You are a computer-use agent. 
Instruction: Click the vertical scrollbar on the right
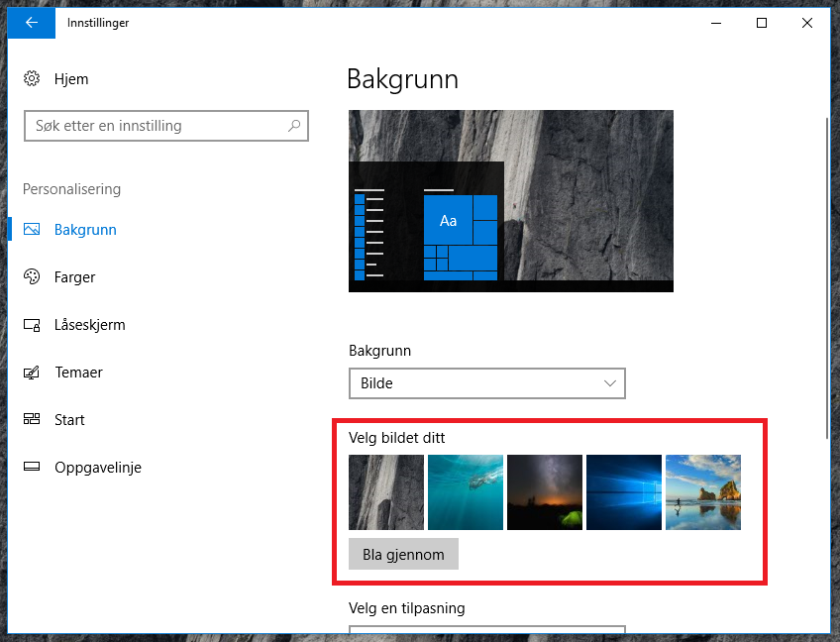pos(827,277)
